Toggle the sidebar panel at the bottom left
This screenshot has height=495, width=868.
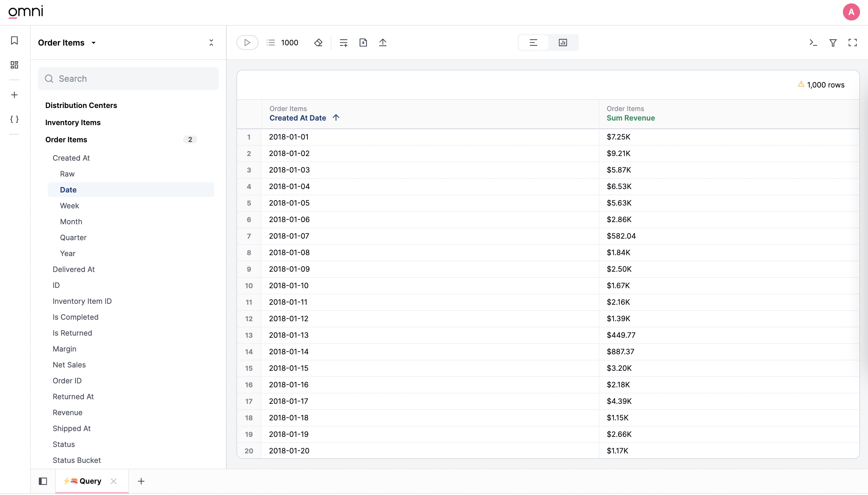tap(43, 481)
